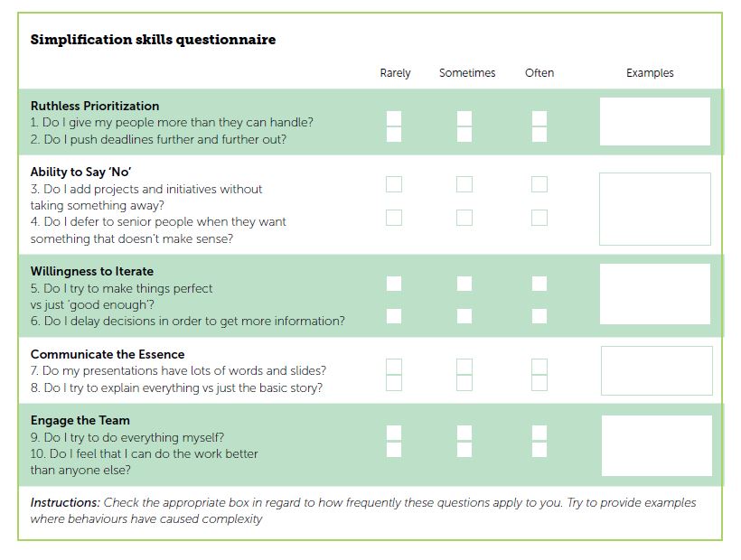Mark Often for question 5 about perfection
Viewport: 741px width, 560px height.
click(539, 284)
